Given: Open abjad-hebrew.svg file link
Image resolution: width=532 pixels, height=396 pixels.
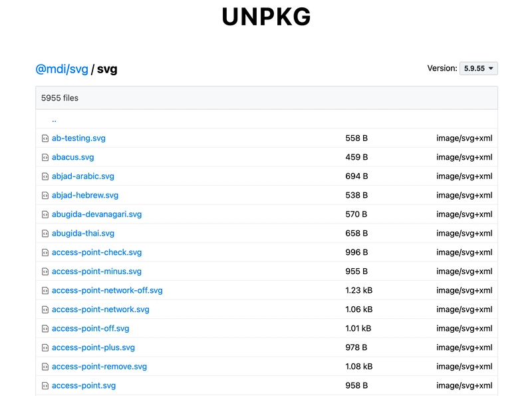Looking at the screenshot, I should pos(85,195).
